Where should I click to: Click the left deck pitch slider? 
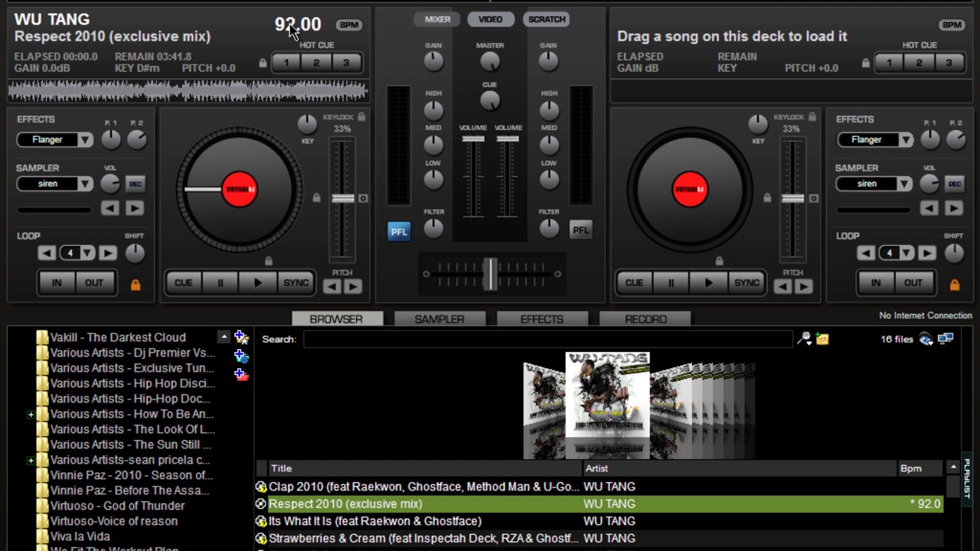(342, 199)
